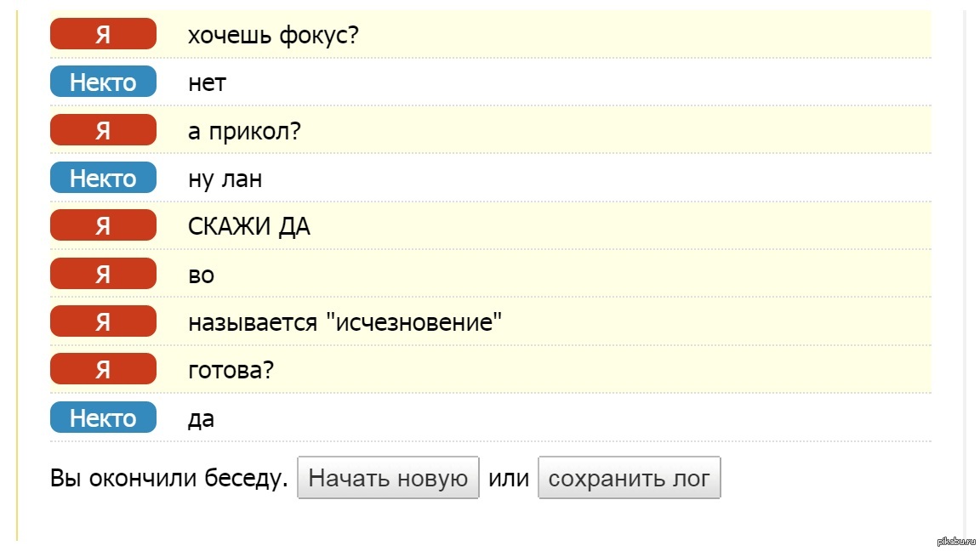Click the 'Начать новую' button
This screenshot has height=551, width=980.
coord(388,478)
